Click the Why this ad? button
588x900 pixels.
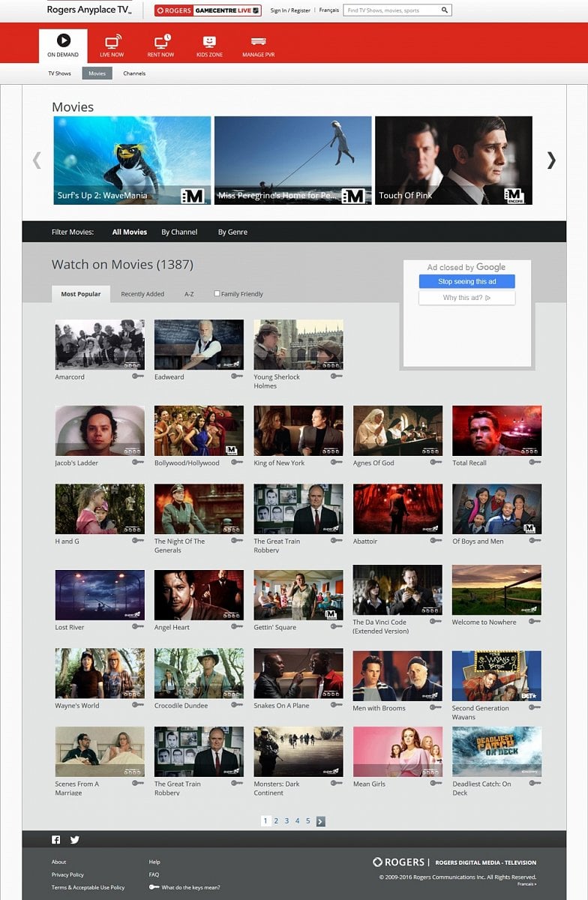[x=467, y=298]
